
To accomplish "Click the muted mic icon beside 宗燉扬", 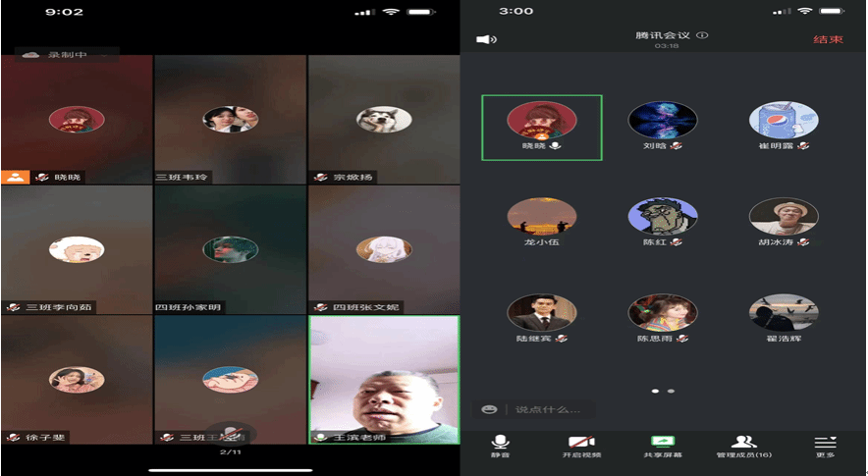I will point(321,178).
